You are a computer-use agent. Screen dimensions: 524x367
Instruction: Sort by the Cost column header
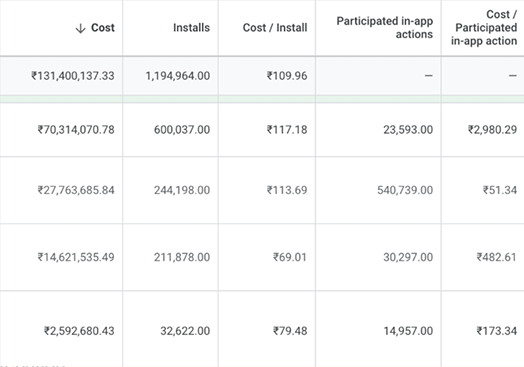pyautogui.click(x=103, y=28)
